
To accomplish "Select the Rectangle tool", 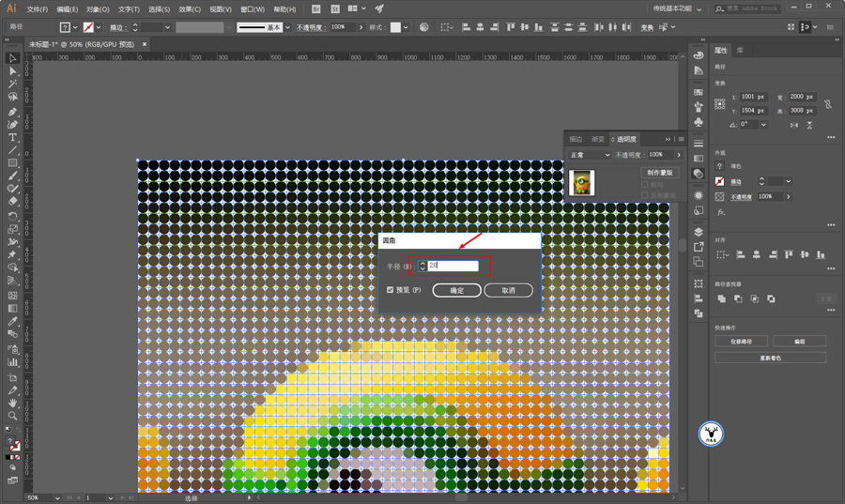I will coord(12,163).
